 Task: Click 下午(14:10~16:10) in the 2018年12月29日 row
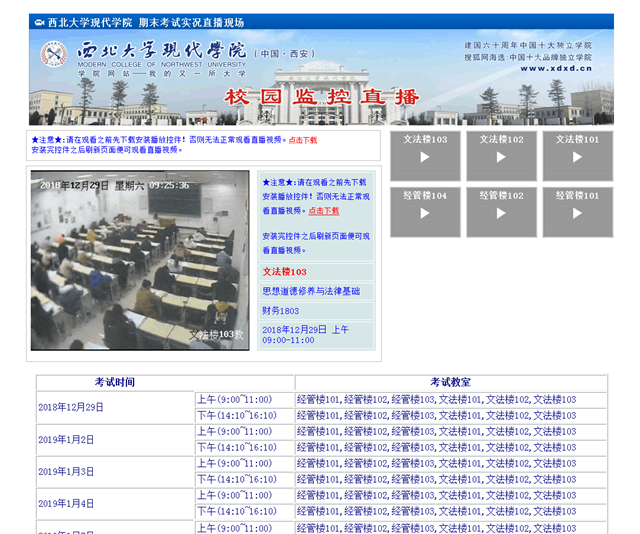coord(237,416)
